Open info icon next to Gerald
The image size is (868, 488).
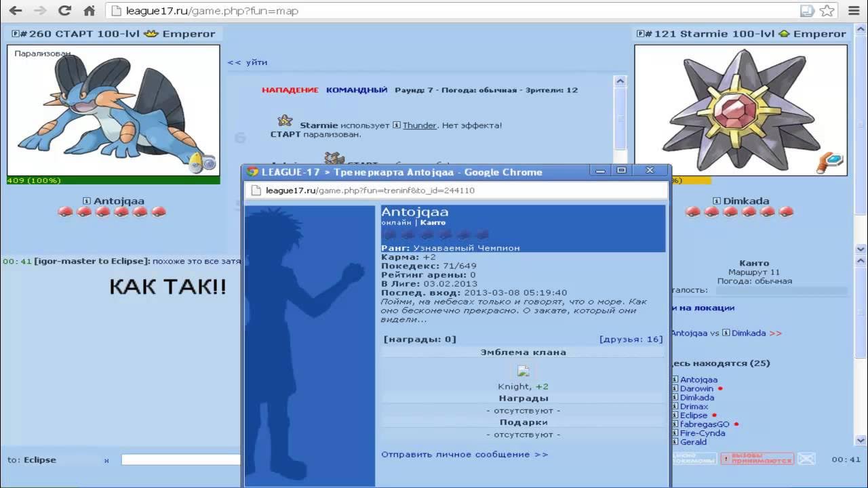(675, 442)
